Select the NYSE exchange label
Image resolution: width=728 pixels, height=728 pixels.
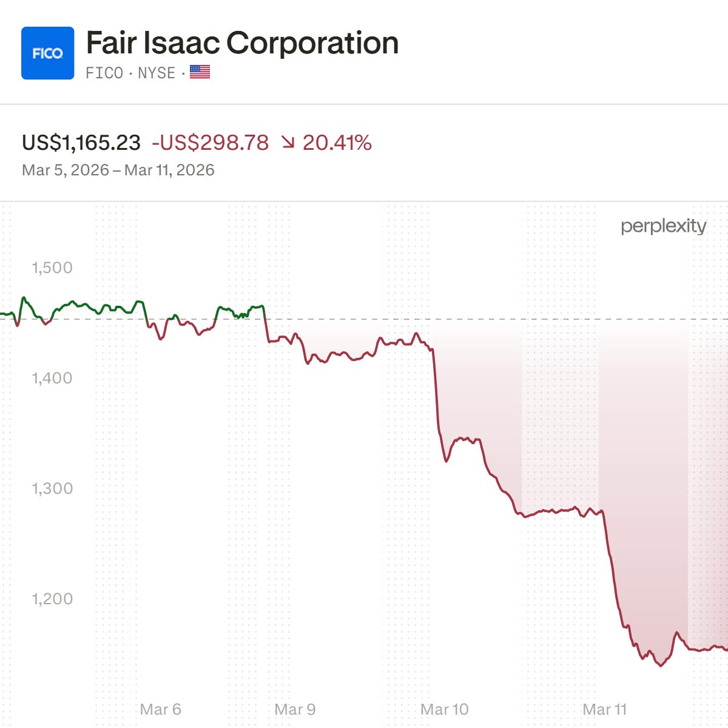click(157, 73)
